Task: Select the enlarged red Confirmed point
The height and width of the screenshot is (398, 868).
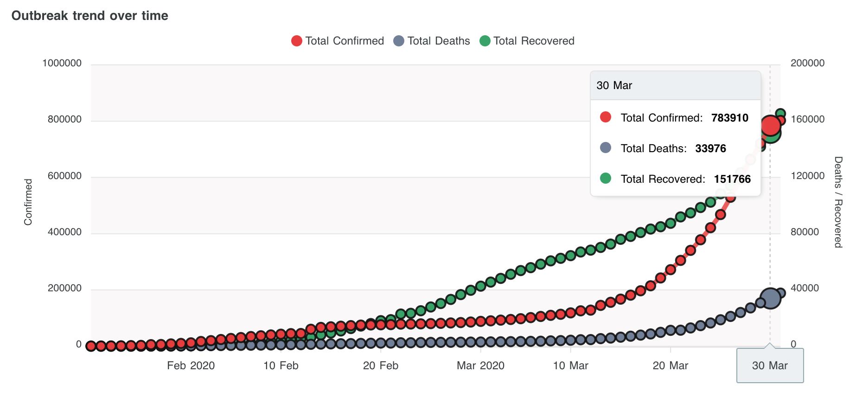Action: (x=771, y=124)
